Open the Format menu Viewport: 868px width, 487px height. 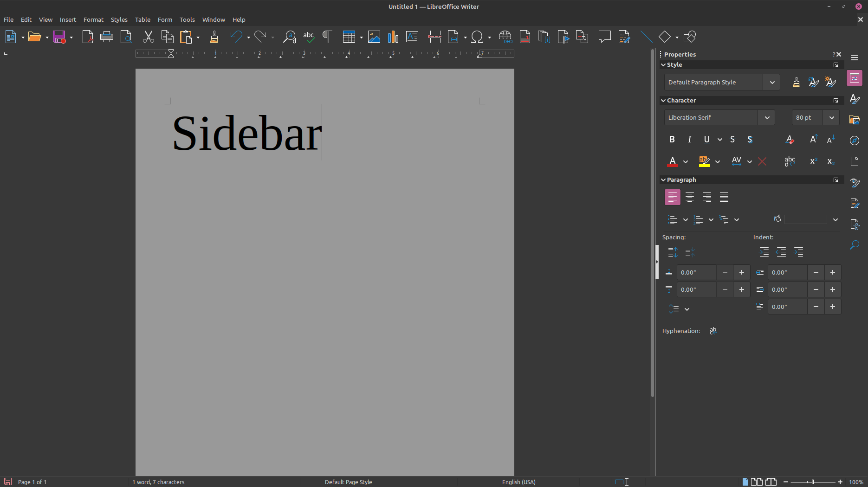[93, 19]
